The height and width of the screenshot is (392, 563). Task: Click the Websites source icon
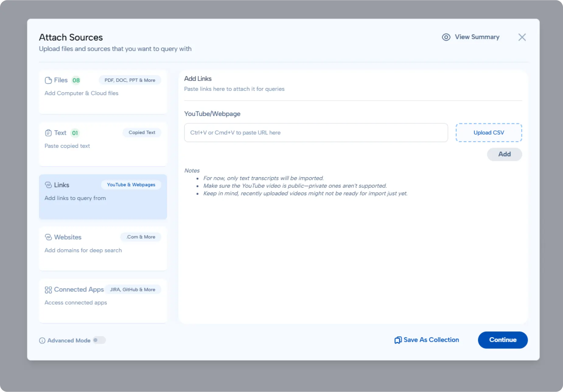click(x=48, y=237)
